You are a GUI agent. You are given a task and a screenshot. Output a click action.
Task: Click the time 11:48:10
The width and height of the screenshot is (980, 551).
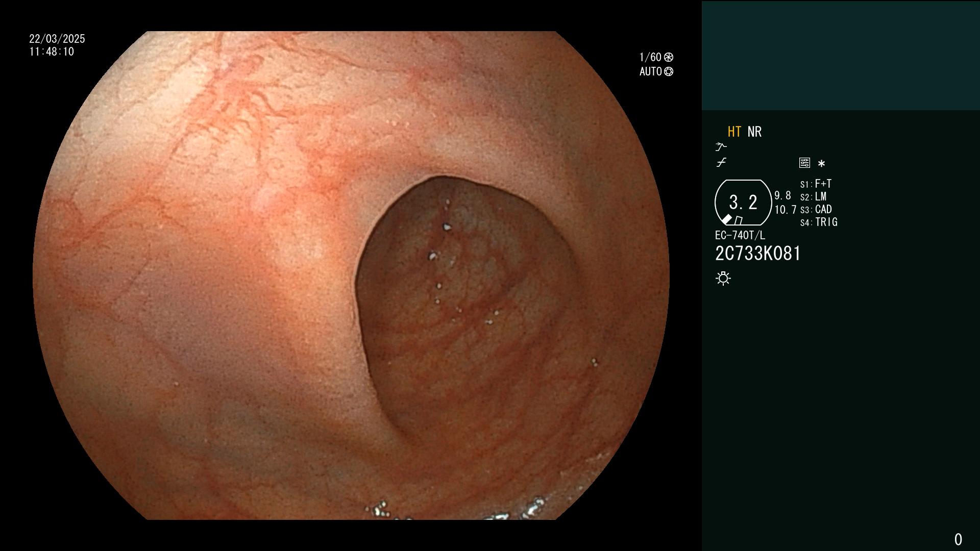coord(52,52)
